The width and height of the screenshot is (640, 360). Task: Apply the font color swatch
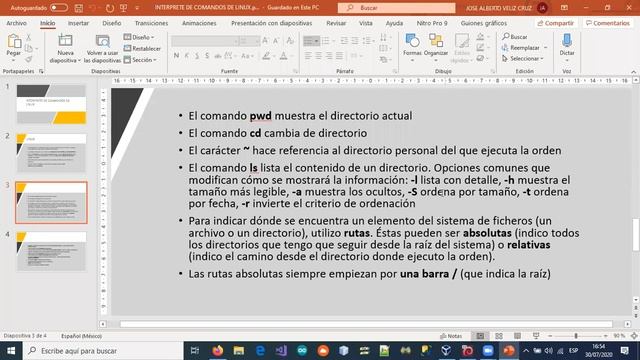pyautogui.click(x=285, y=56)
